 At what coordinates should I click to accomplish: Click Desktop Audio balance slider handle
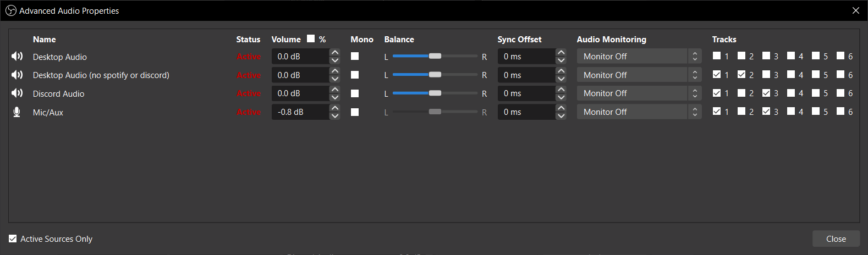click(435, 56)
